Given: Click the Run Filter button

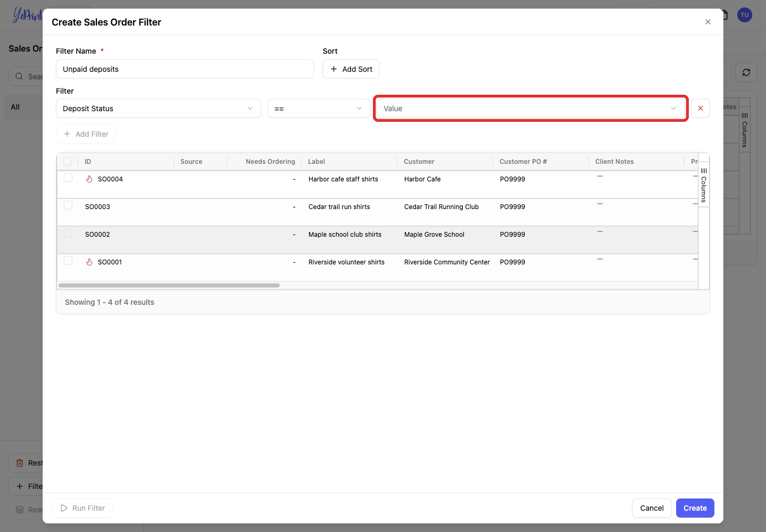Looking at the screenshot, I should coord(82,508).
